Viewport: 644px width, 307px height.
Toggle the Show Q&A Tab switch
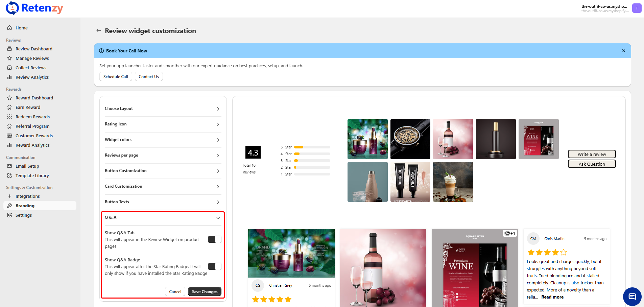214,239
